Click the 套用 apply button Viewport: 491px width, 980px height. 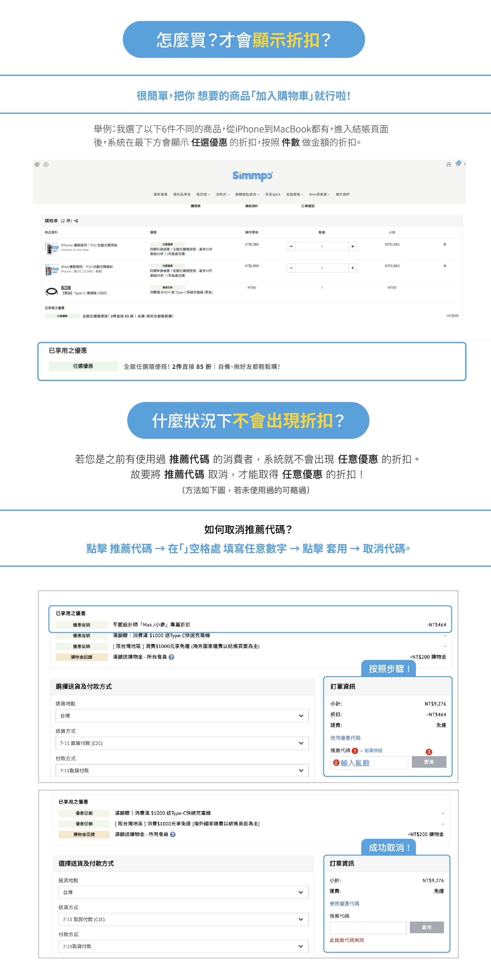click(429, 762)
